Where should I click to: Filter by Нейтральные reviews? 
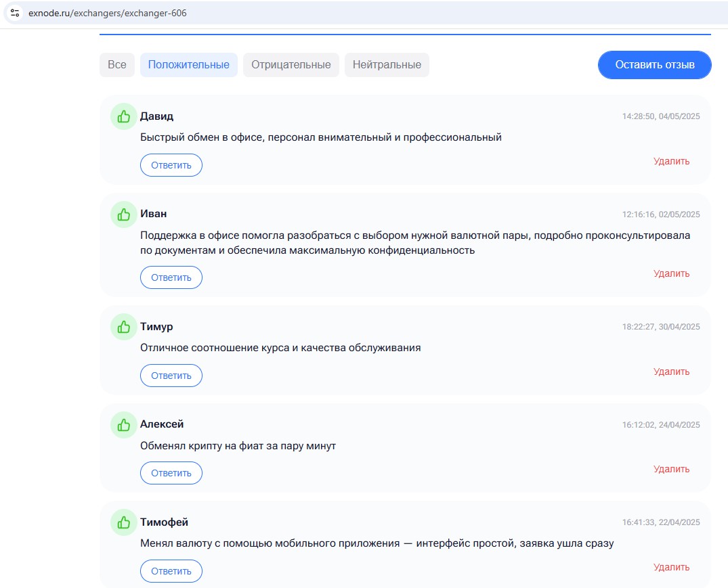[387, 65]
